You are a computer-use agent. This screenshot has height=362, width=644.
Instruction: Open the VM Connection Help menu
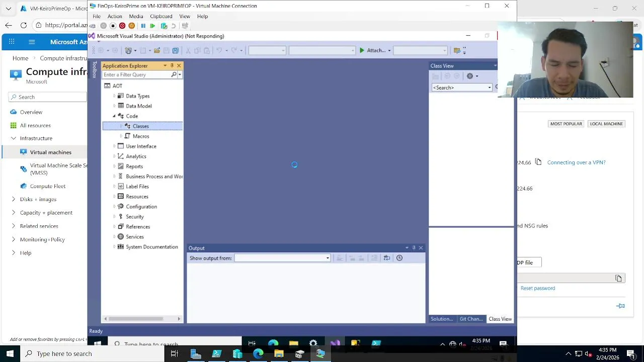click(202, 16)
